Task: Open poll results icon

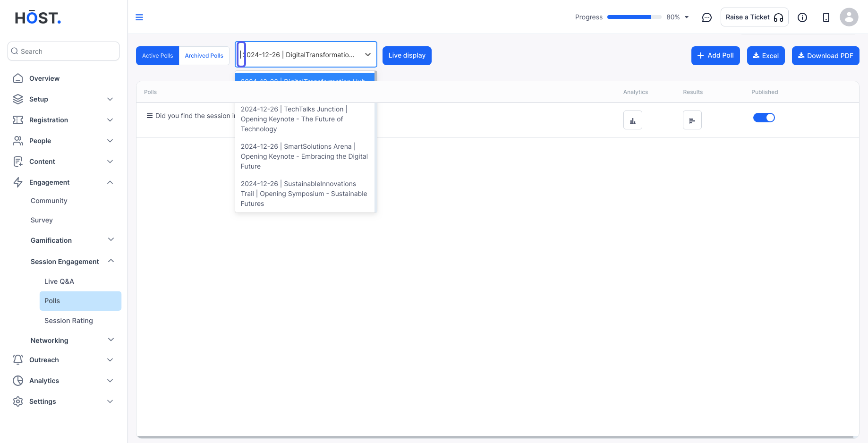Action: click(x=692, y=120)
